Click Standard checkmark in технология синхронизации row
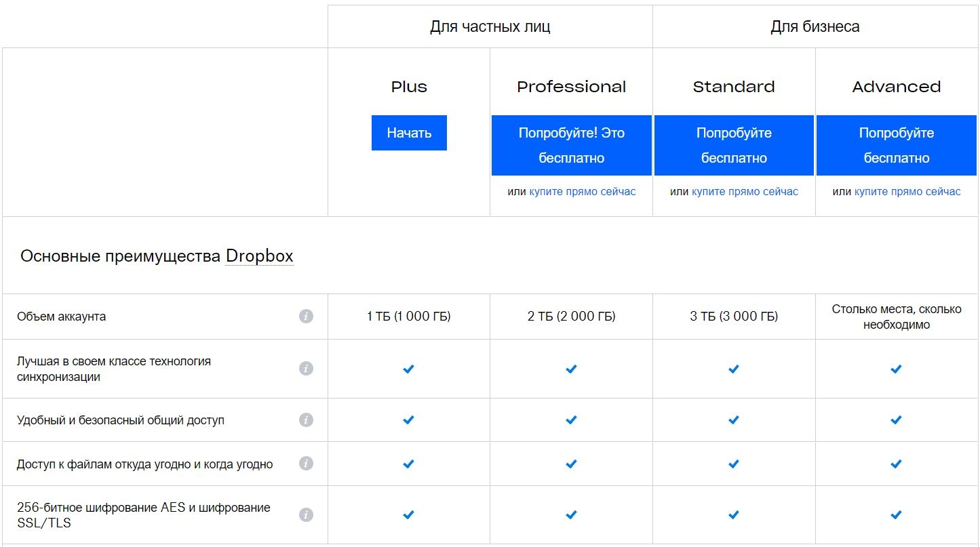This screenshot has height=547, width=980. point(733,369)
